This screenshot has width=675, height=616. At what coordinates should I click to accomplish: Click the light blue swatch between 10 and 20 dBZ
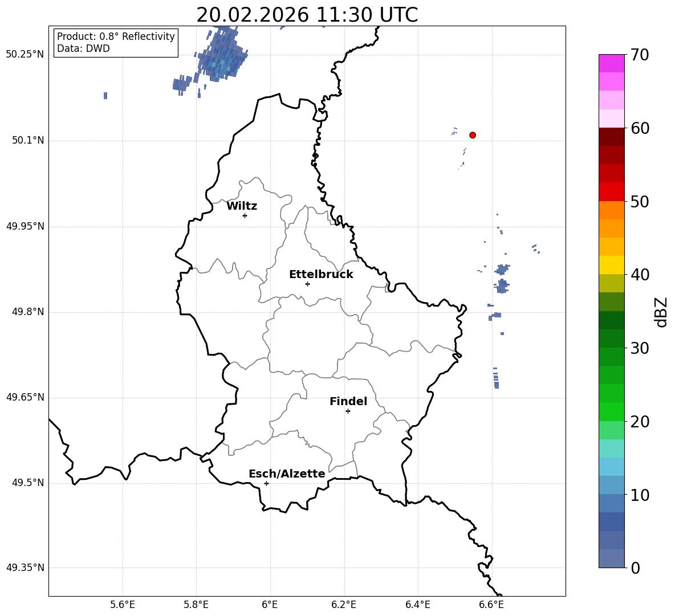611,467
